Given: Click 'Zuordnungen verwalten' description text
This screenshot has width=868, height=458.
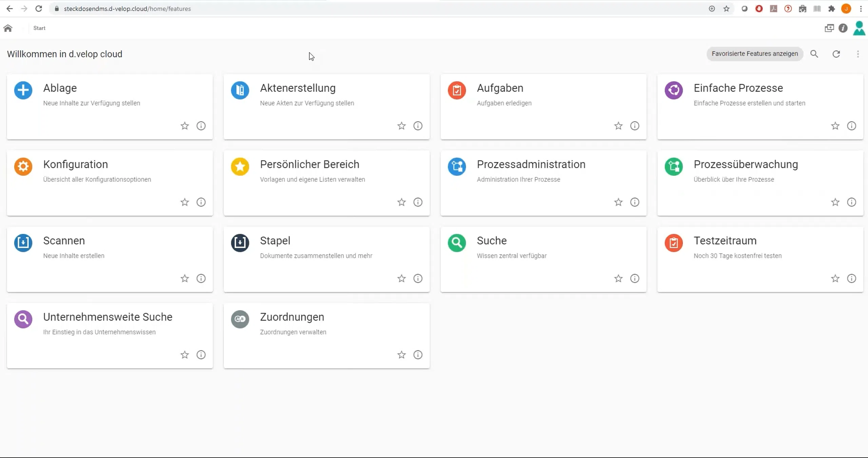Looking at the screenshot, I should click(293, 332).
